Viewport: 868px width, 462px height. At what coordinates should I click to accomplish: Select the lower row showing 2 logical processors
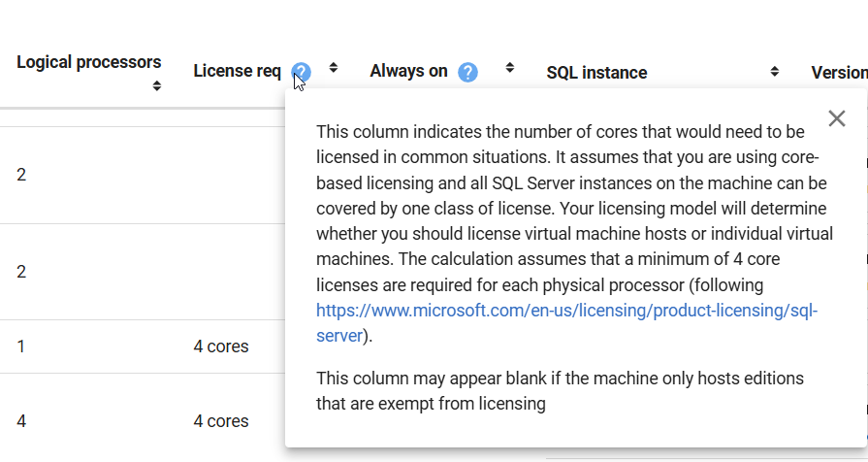(21, 272)
